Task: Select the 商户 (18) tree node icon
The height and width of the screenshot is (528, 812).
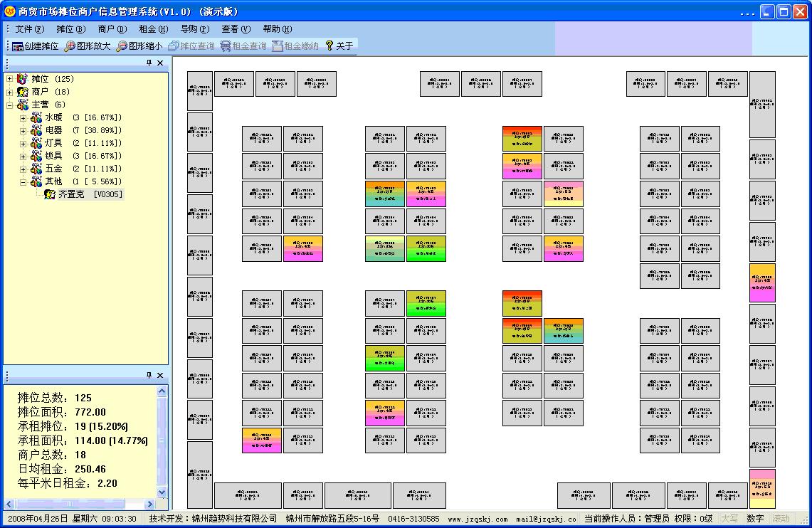Action: pyautogui.click(x=23, y=92)
